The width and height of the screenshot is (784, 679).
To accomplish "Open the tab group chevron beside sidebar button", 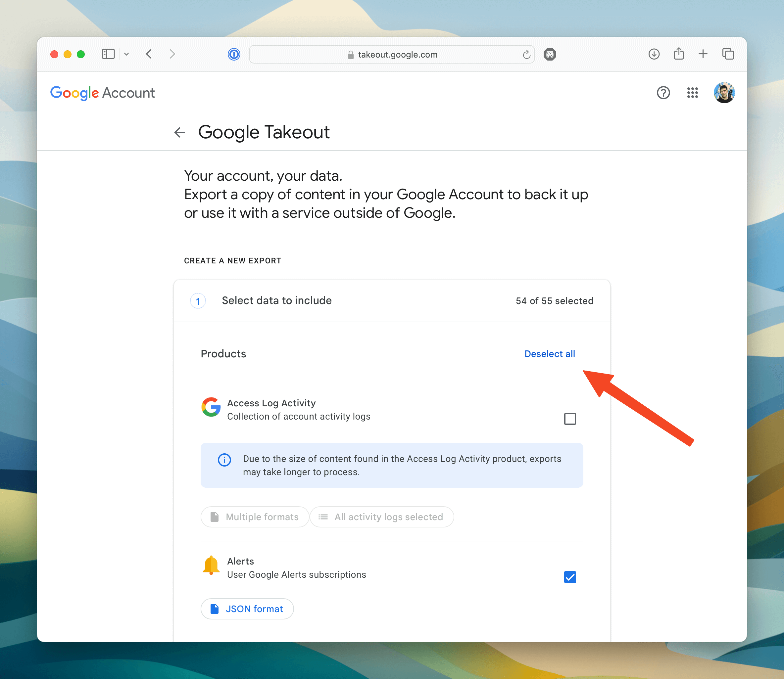I will pos(126,54).
